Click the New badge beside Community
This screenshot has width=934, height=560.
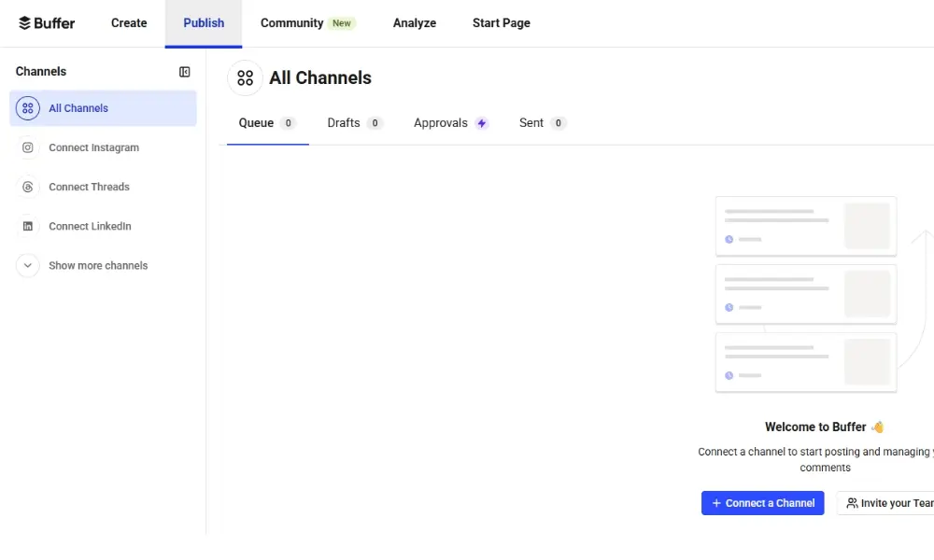coord(342,23)
